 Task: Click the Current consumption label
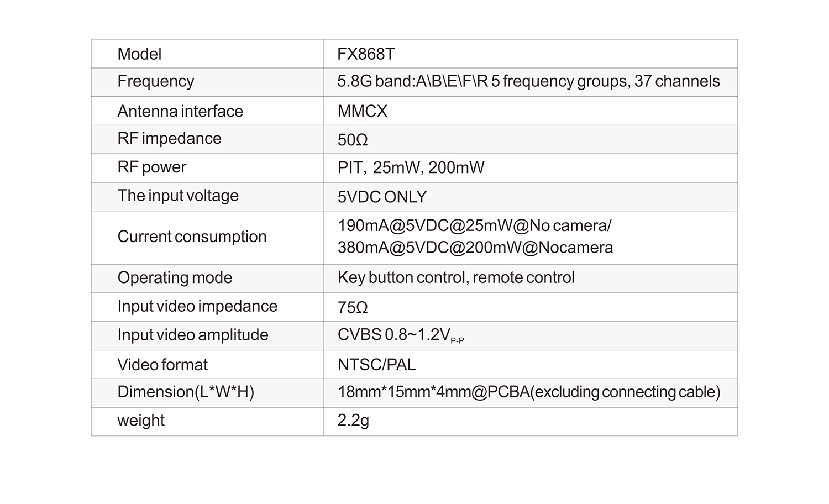pos(192,237)
